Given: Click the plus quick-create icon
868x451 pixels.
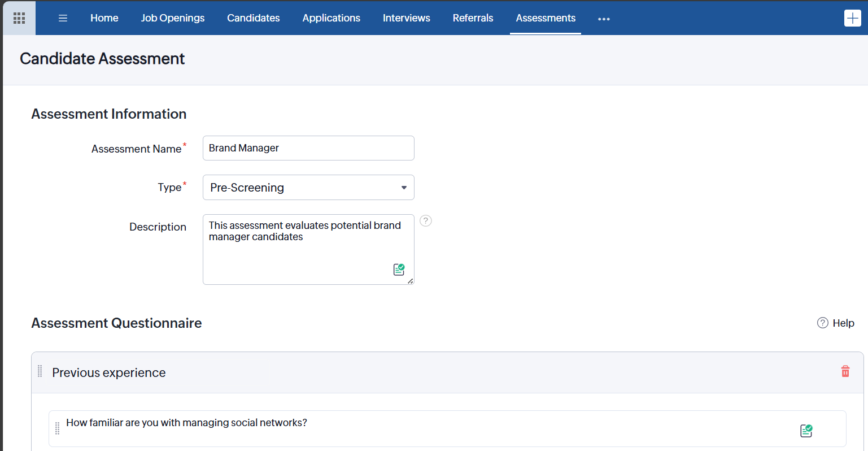Looking at the screenshot, I should point(852,18).
